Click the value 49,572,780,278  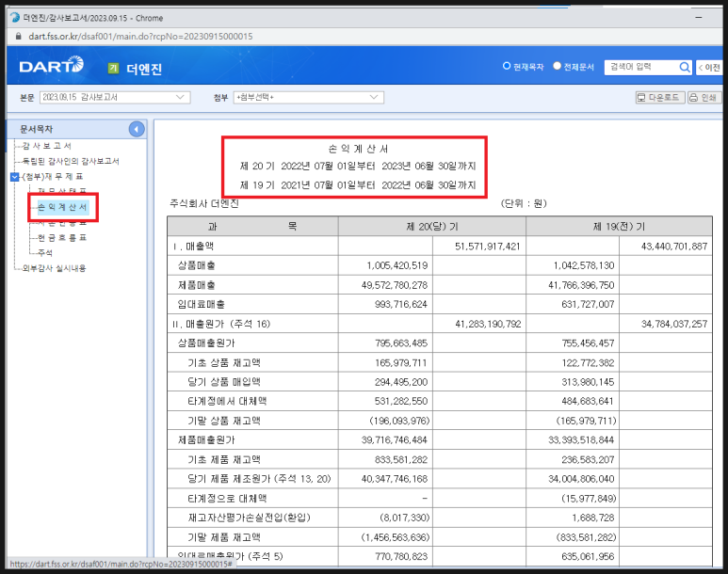pyautogui.click(x=395, y=285)
